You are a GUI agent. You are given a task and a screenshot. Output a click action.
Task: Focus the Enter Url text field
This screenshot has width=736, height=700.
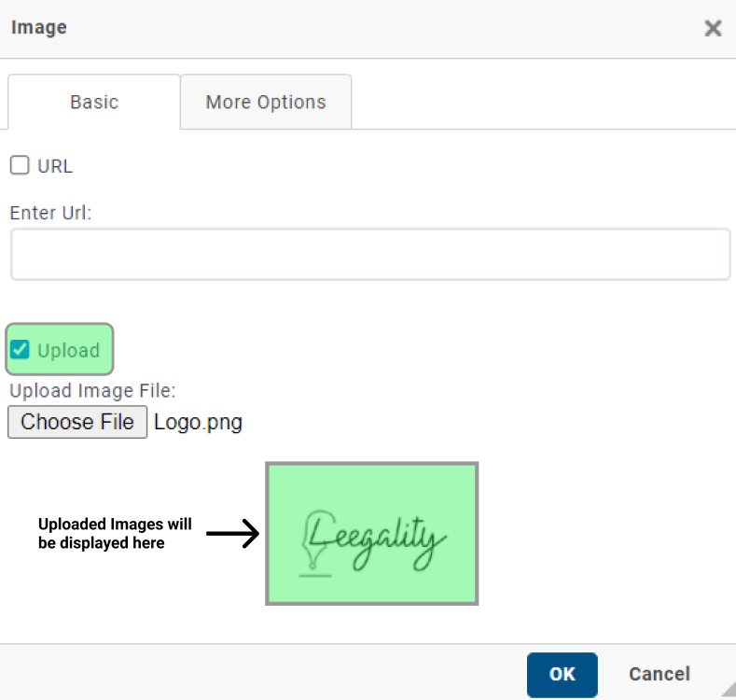[370, 254]
